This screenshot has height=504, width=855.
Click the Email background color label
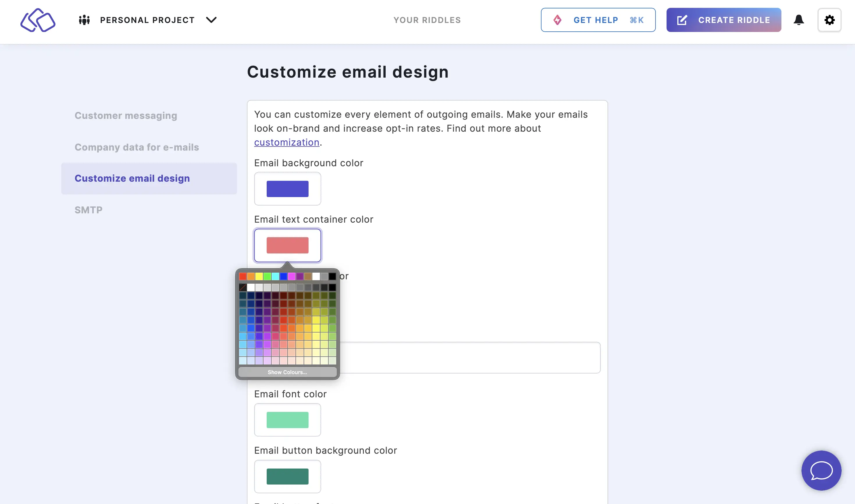pyautogui.click(x=309, y=163)
